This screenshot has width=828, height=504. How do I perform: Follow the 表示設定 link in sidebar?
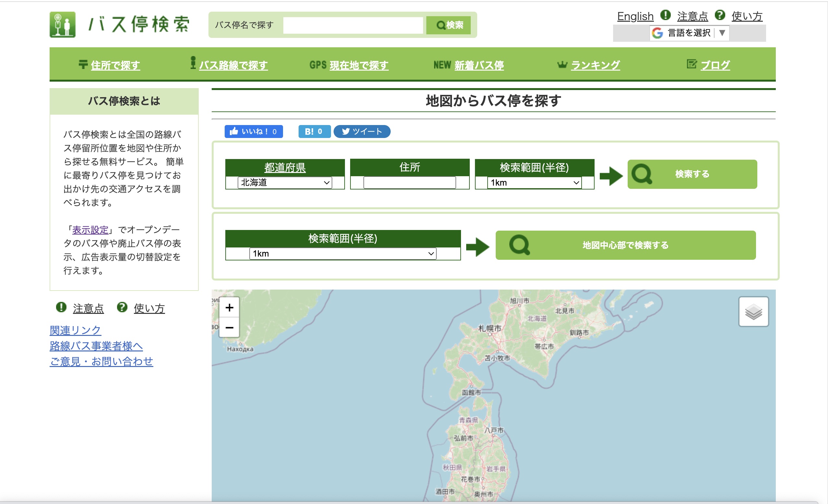point(90,230)
